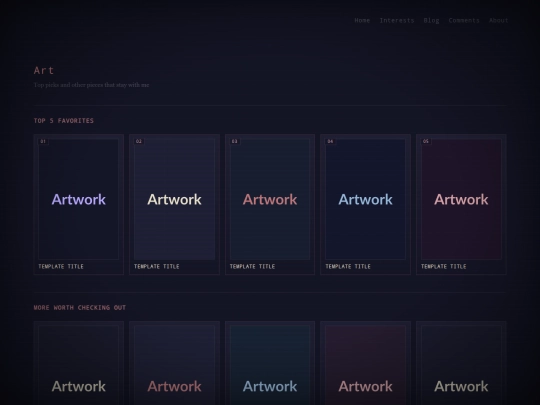
Task: Click the More Worth Checking Out heading
Action: (80, 308)
